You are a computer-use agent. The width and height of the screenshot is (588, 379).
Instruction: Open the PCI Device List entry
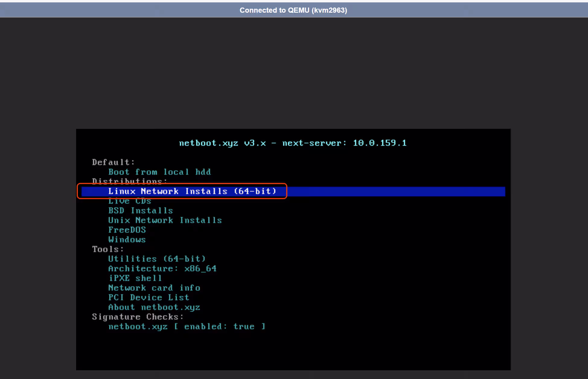coord(149,298)
